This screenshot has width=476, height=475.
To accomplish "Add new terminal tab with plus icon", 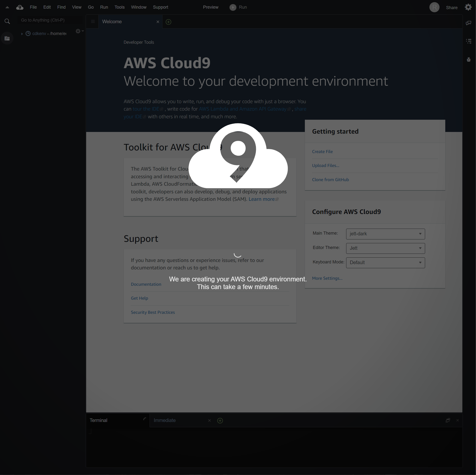I will pos(220,421).
